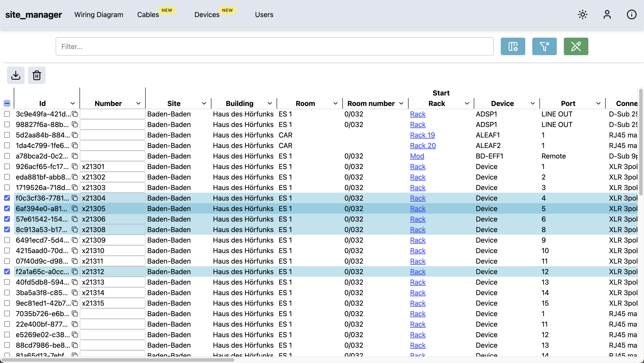Click the green edit mode pencil button

(x=576, y=46)
